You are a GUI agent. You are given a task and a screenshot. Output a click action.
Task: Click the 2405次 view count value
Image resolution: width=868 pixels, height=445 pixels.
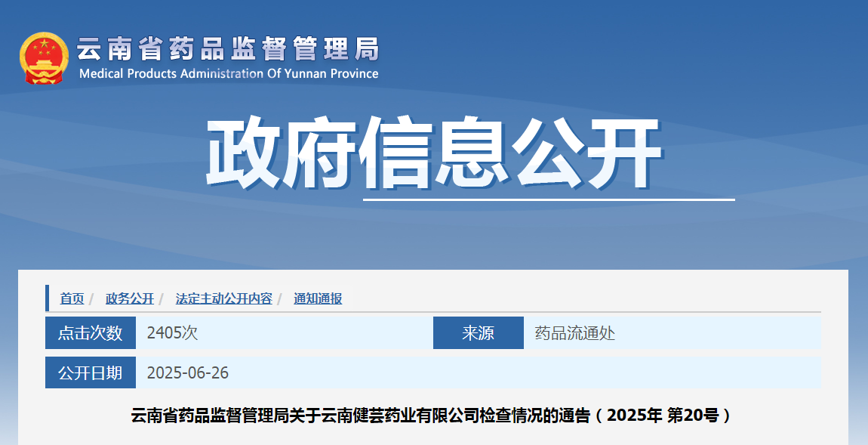(x=172, y=332)
